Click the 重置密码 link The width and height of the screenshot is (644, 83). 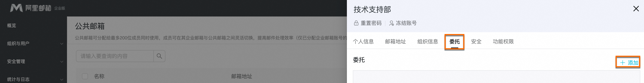click(x=371, y=23)
